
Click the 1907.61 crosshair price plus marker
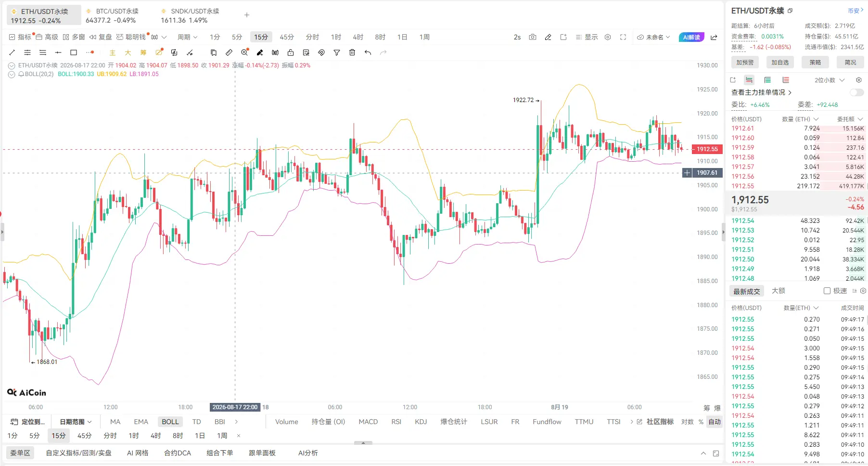coord(687,173)
